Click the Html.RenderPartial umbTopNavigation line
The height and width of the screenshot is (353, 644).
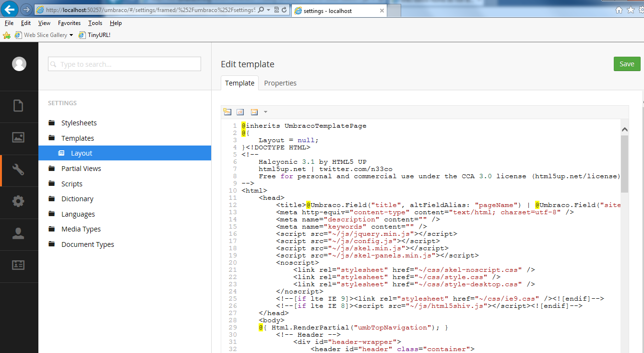click(x=354, y=328)
